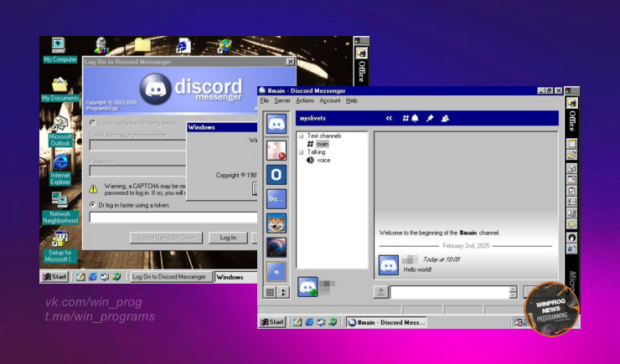Screen dimensions: 620x364
Task: Show the member list with the people icon
Action: (x=445, y=118)
